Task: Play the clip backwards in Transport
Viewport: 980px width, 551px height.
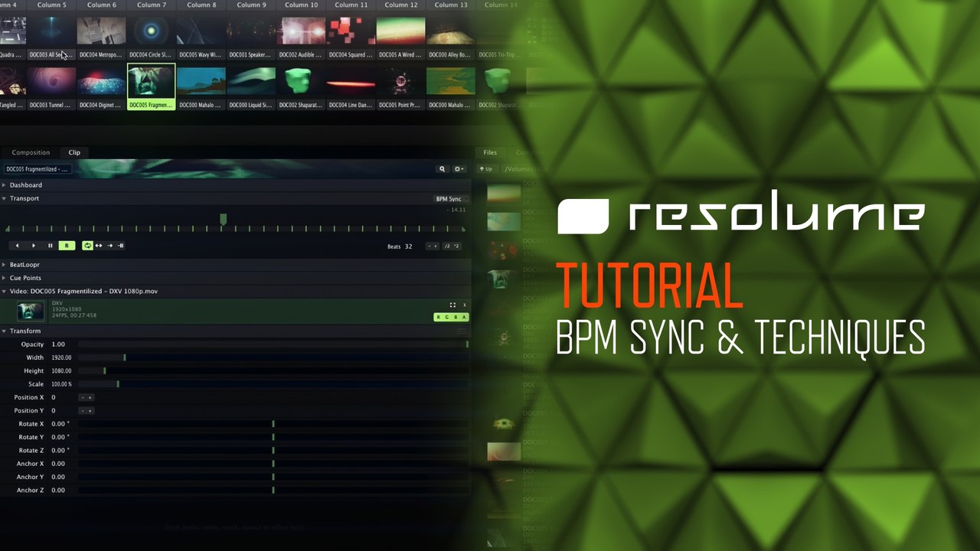Action: (17, 246)
